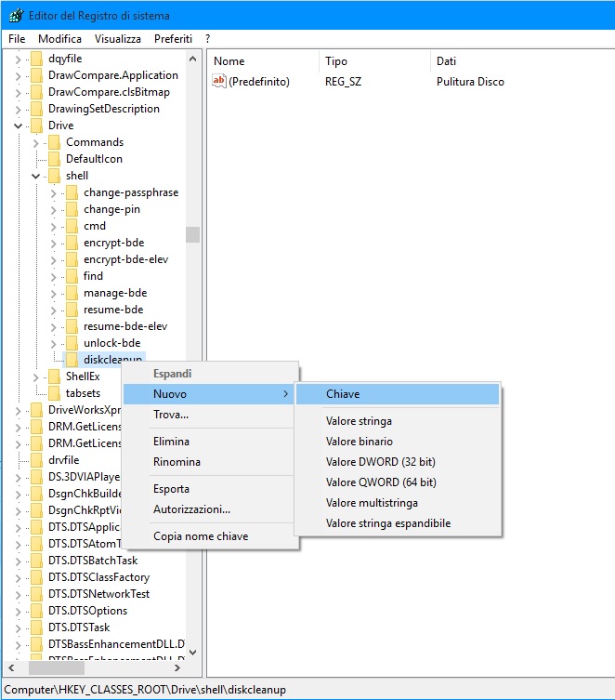This screenshot has height=700, width=615.
Task: Expand the encrypt-bde key
Action: [54, 244]
